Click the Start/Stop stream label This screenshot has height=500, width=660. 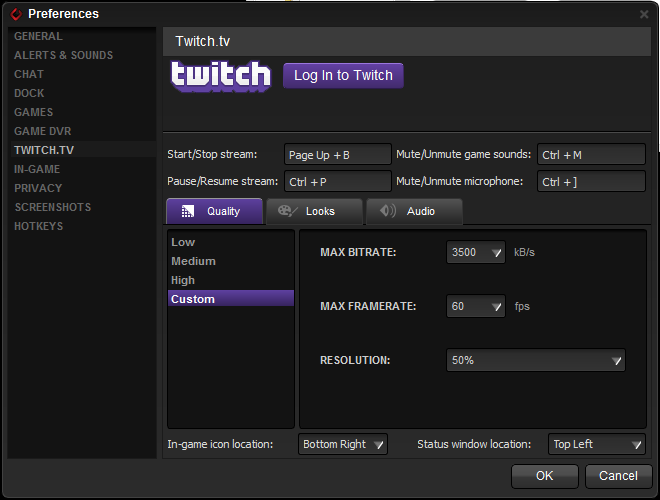tap(212, 154)
